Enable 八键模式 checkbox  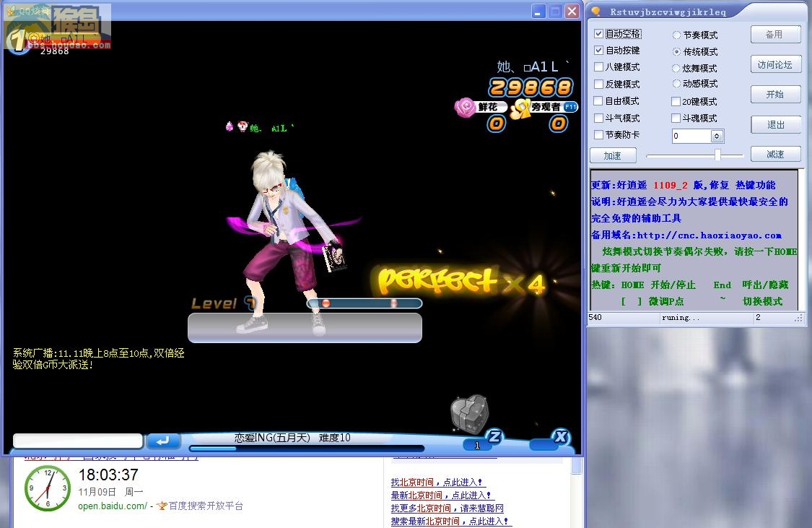pos(598,67)
